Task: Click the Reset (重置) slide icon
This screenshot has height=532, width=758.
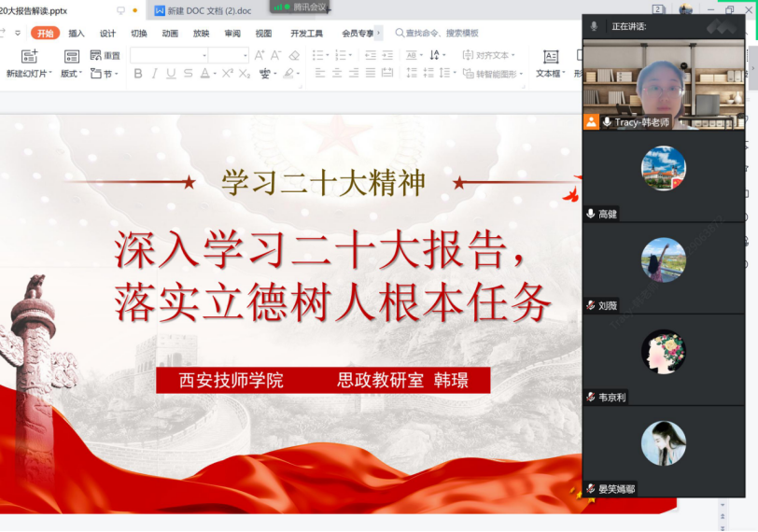Action: [105, 56]
